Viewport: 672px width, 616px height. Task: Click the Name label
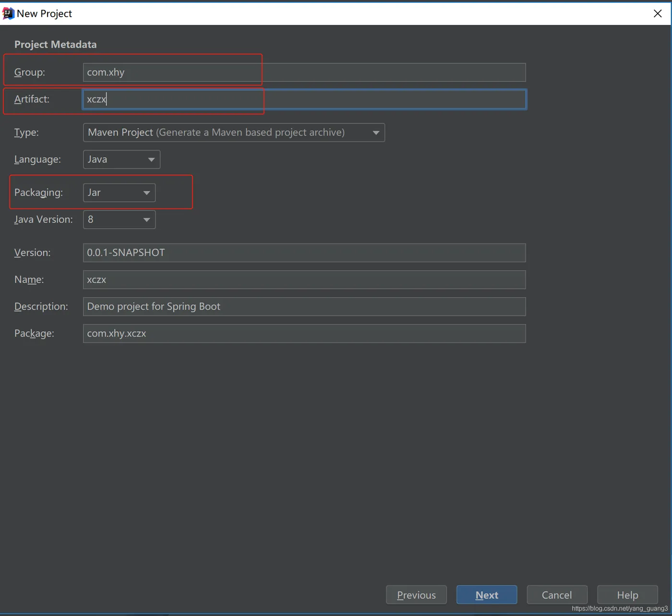point(29,279)
